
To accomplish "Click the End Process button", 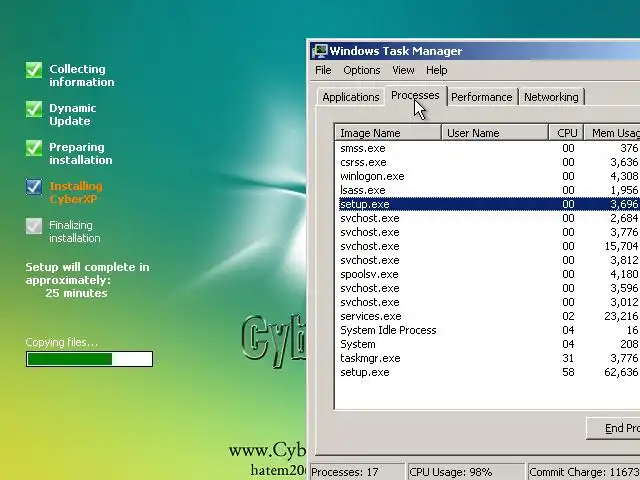I will [613, 428].
